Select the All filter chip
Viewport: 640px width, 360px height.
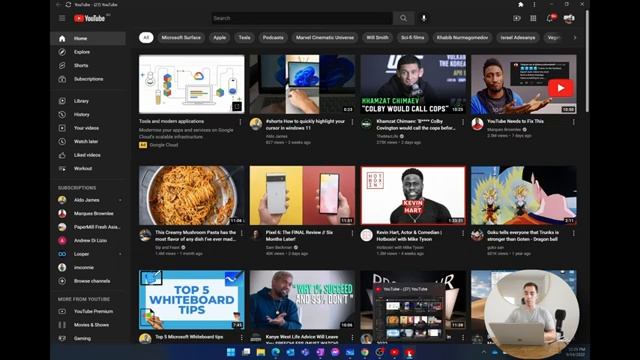[x=146, y=38]
